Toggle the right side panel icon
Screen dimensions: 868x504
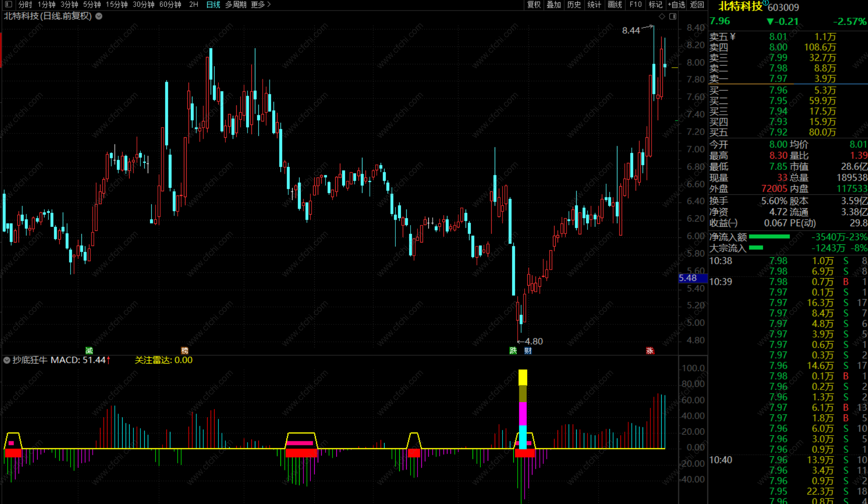[673, 16]
